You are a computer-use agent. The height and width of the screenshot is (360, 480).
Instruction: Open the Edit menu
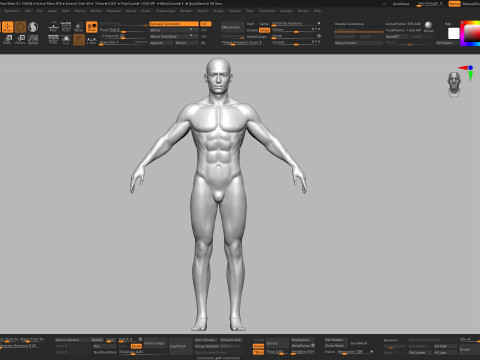pyautogui.click(x=28, y=11)
